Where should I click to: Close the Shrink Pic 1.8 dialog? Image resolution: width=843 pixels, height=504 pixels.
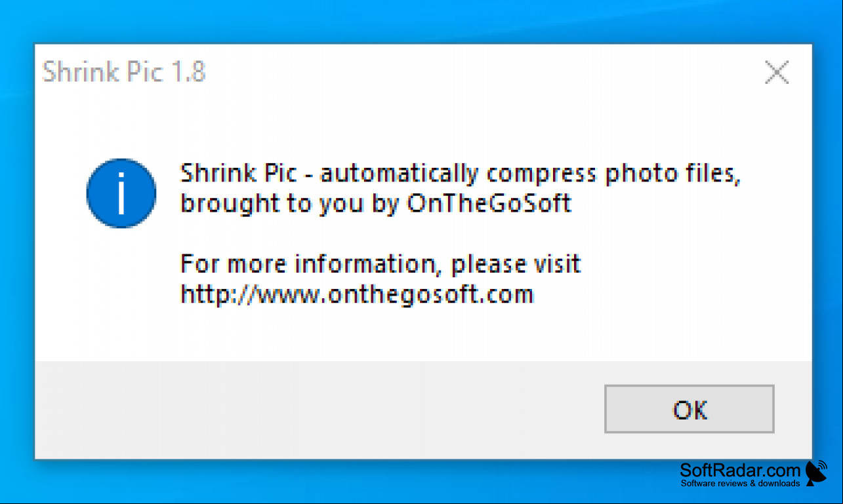(777, 72)
